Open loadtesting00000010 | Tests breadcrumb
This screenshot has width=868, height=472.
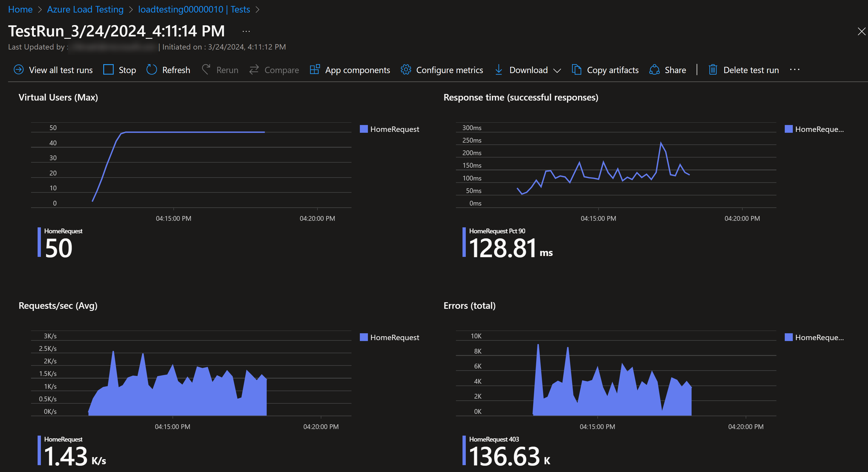(194, 10)
